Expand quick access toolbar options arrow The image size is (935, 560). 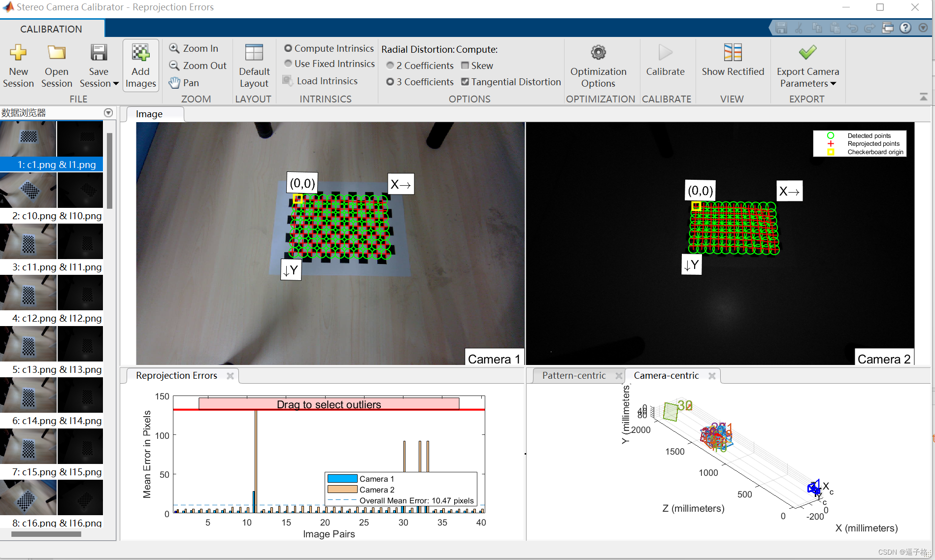pos(923,28)
